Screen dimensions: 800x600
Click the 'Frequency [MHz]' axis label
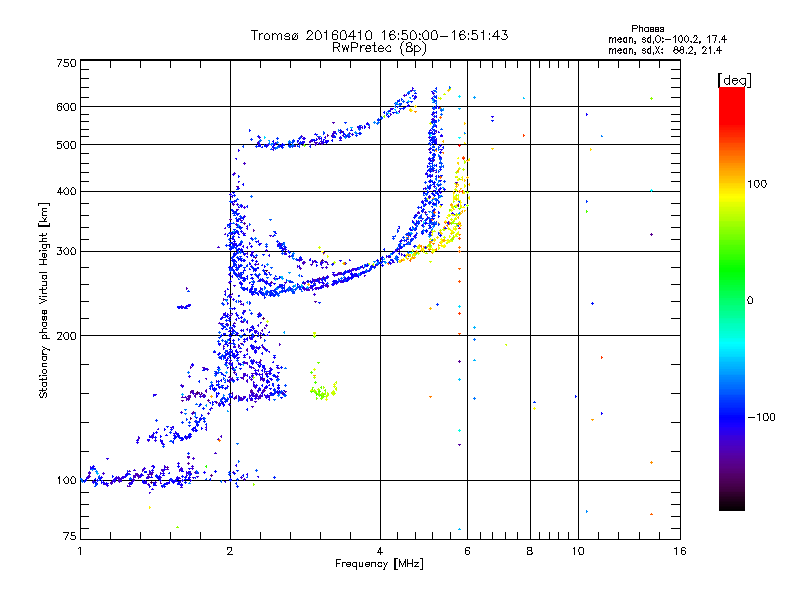point(379,564)
